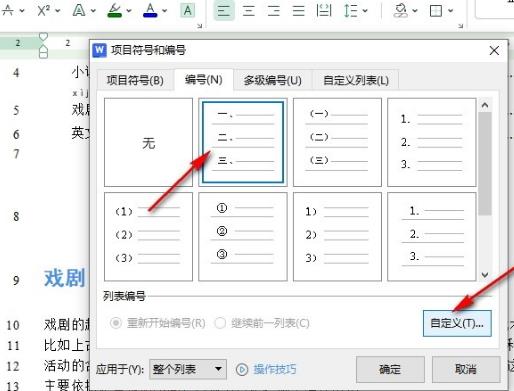Switch to the 项目符号(B) tab
Screen dimensions: 514x391
click(135, 80)
